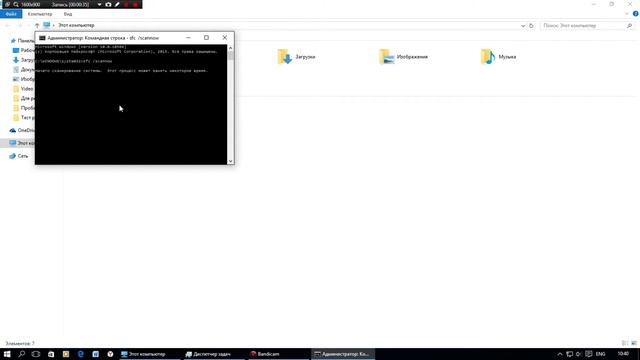Click the Explorer refresh button
The width and height of the screenshot is (640, 360).
pos(531,26)
